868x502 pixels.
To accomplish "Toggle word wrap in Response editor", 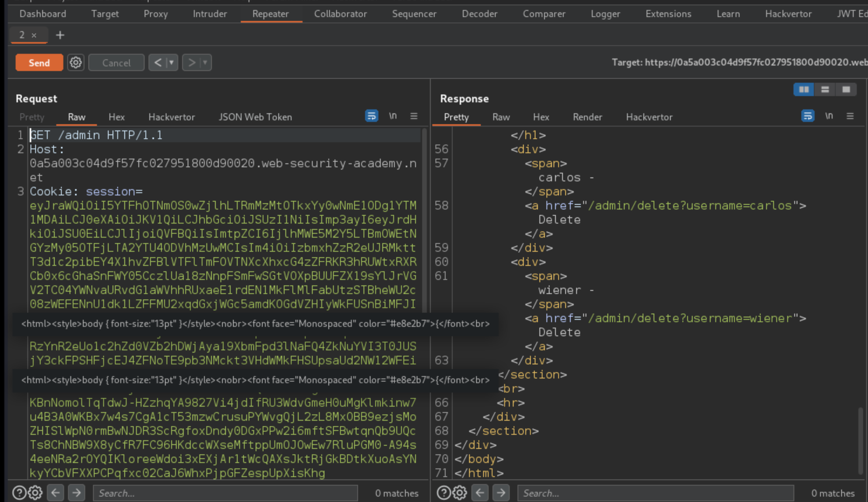I will click(x=808, y=116).
